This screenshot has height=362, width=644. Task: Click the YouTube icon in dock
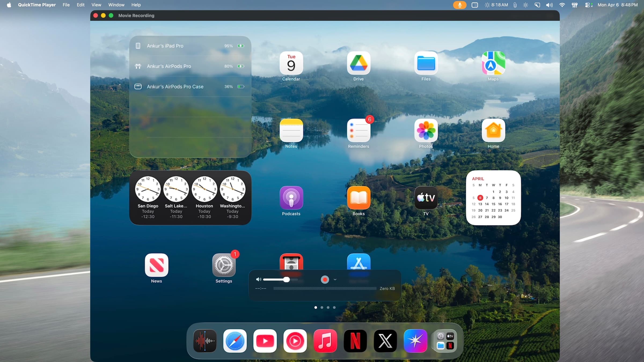[265, 341]
